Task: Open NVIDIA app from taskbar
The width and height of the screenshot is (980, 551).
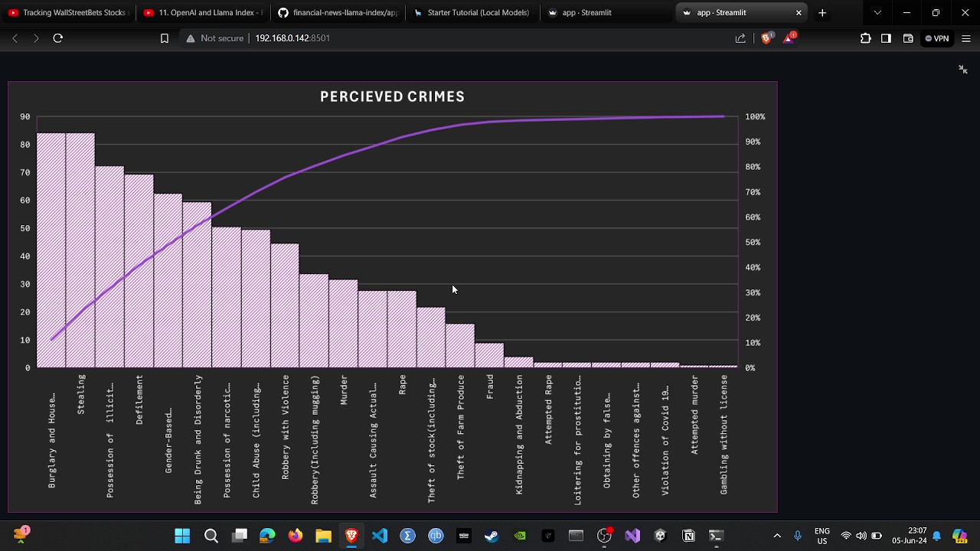Action: [x=520, y=536]
